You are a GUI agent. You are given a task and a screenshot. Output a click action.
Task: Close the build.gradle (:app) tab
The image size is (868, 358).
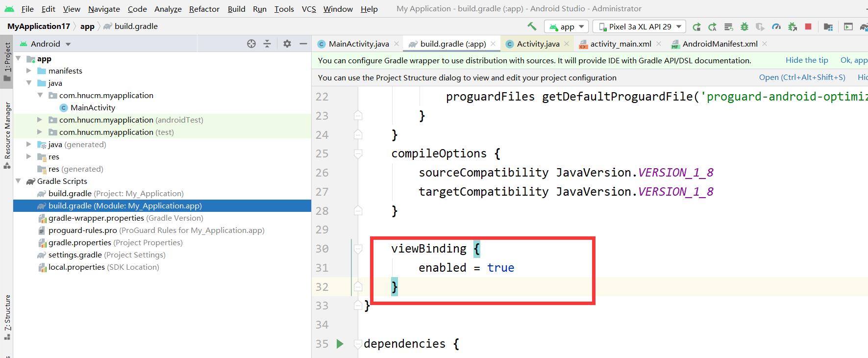(x=493, y=44)
